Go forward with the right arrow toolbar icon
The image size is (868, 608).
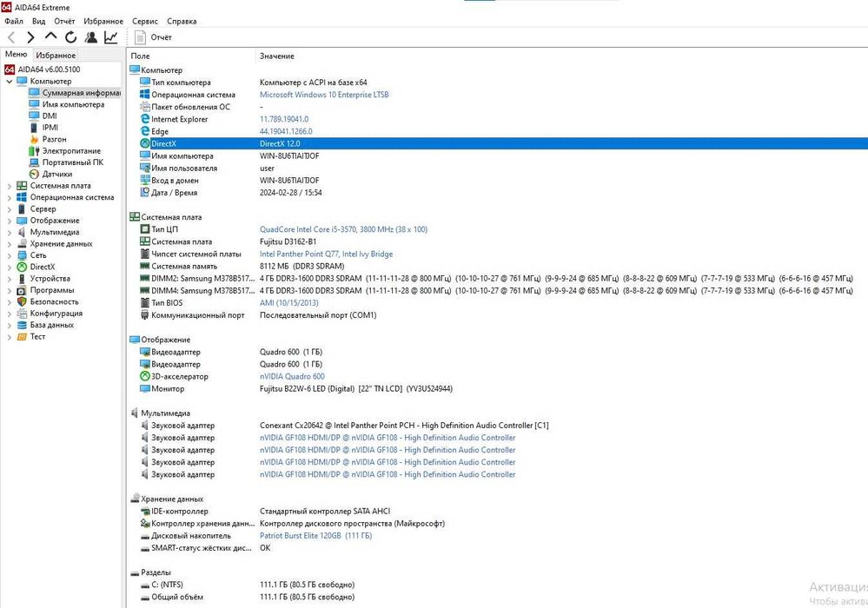point(31,37)
